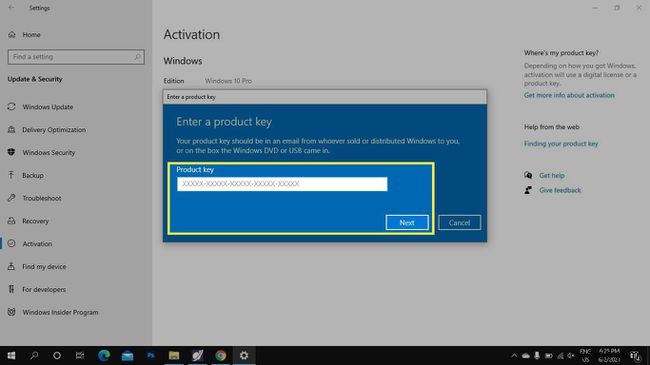This screenshot has width=650, height=365.
Task: Click the Windows 10 Pro edition text
Action: (x=228, y=81)
